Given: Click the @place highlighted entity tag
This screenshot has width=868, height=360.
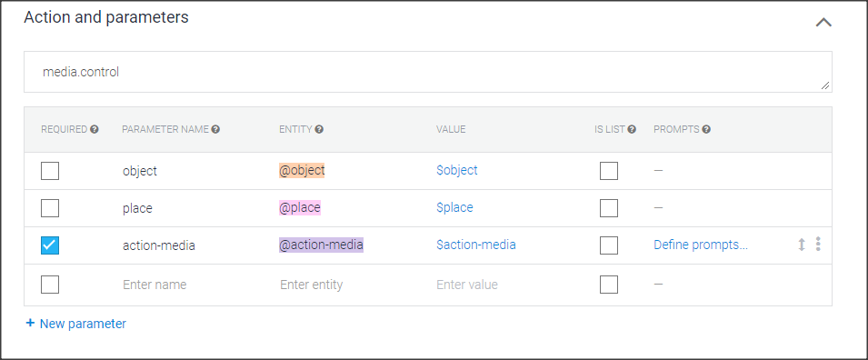Looking at the screenshot, I should pos(299,207).
